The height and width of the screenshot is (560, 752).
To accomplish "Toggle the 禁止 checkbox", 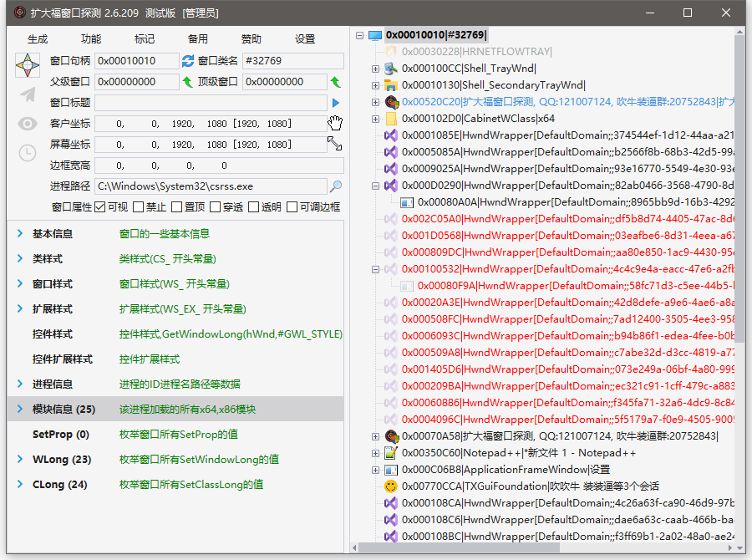I will 138,206.
